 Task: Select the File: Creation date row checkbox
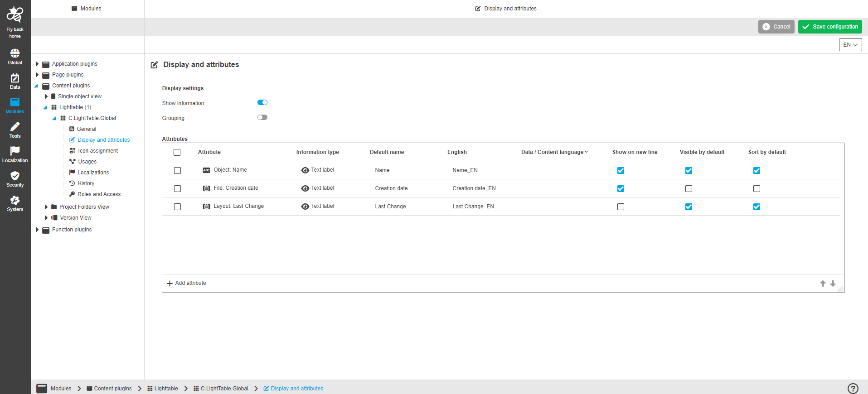(x=177, y=188)
